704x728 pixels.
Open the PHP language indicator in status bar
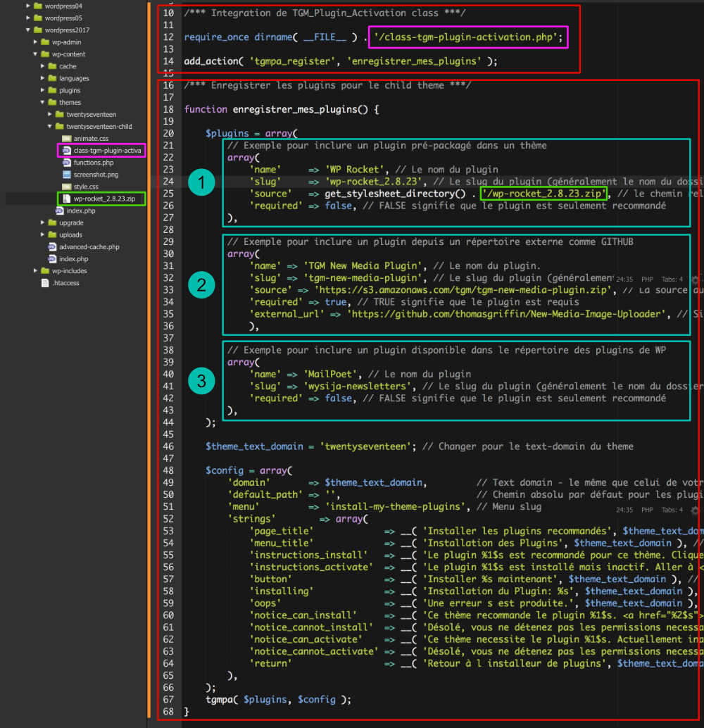click(648, 279)
